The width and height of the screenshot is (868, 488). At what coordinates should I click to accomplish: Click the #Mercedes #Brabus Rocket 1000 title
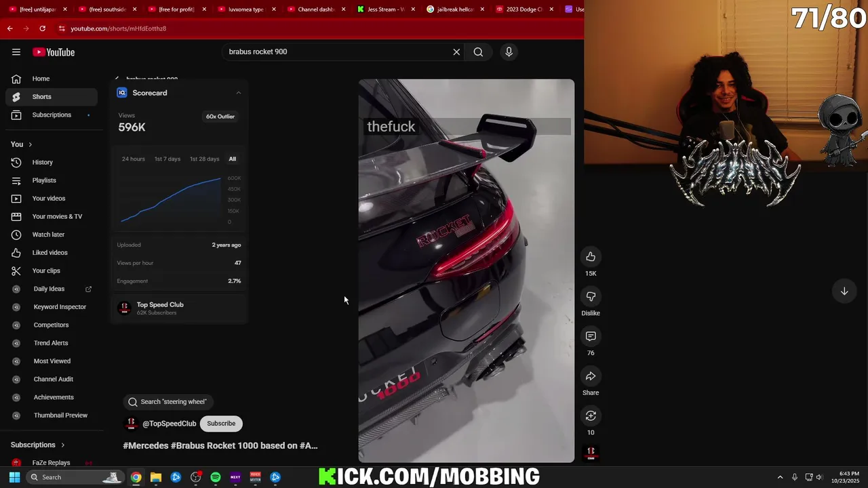pyautogui.click(x=220, y=446)
